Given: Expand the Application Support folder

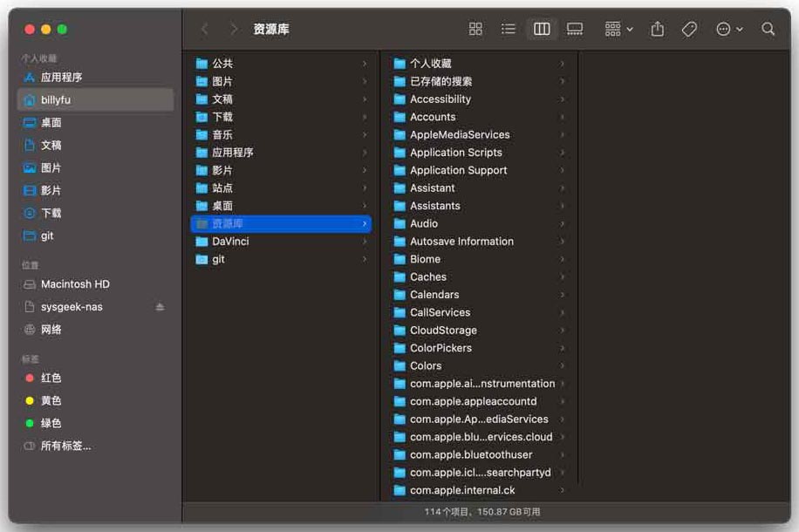Looking at the screenshot, I should click(x=458, y=170).
